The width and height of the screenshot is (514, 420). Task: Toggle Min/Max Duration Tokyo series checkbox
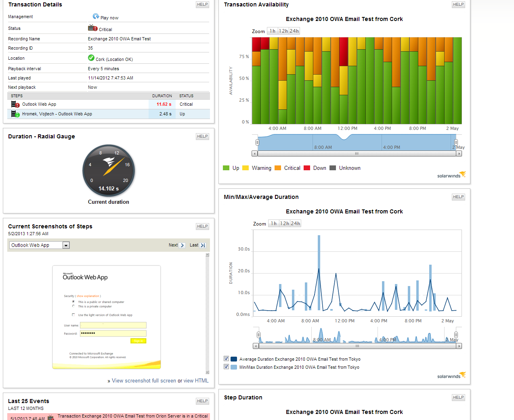point(226,367)
